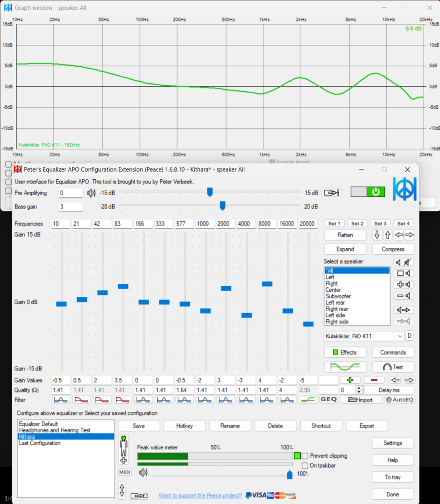Click the Export button

[x=366, y=426]
